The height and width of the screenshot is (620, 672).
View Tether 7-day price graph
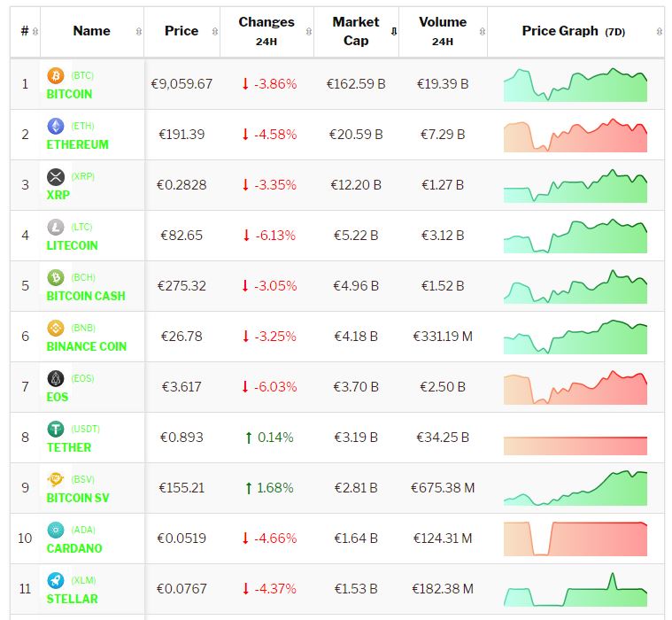(x=575, y=445)
